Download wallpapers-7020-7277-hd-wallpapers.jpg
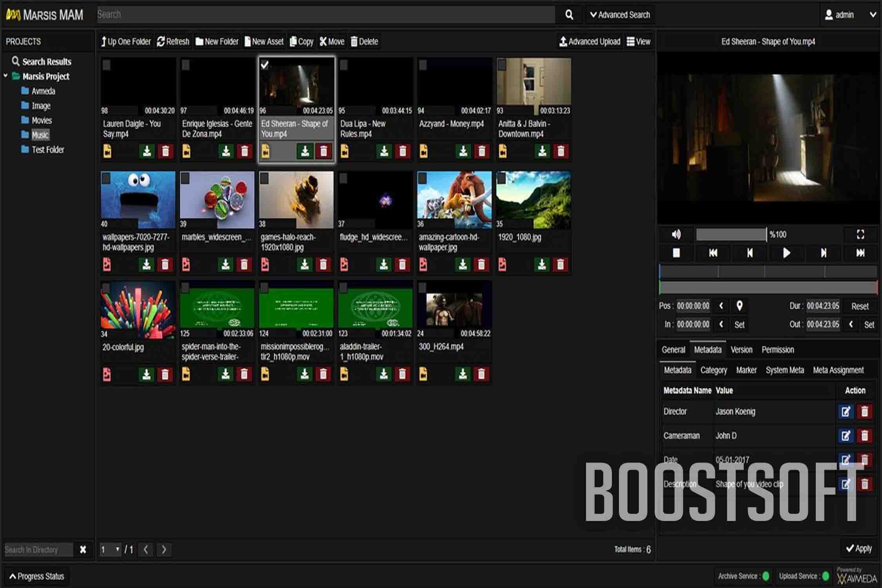The width and height of the screenshot is (882, 588). [147, 265]
